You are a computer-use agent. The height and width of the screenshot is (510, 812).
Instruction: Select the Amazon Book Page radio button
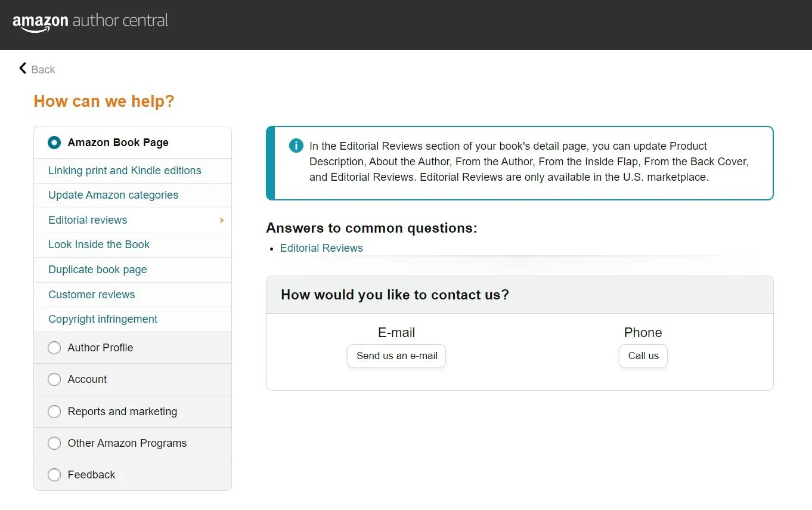[54, 143]
